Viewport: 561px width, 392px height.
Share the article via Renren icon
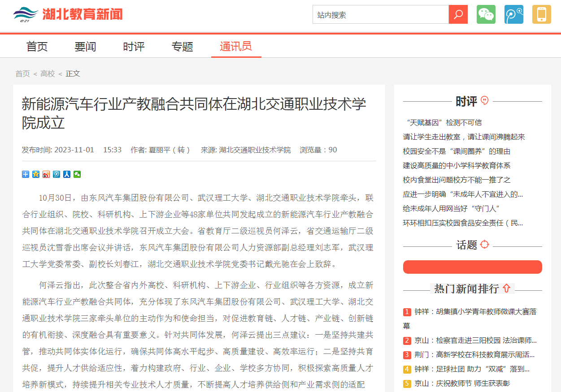click(67, 174)
